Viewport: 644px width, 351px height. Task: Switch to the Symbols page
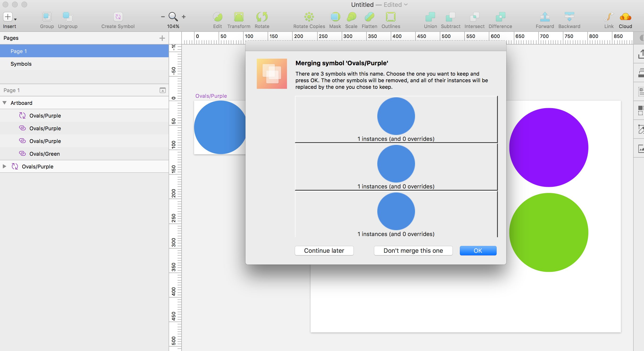[21, 64]
